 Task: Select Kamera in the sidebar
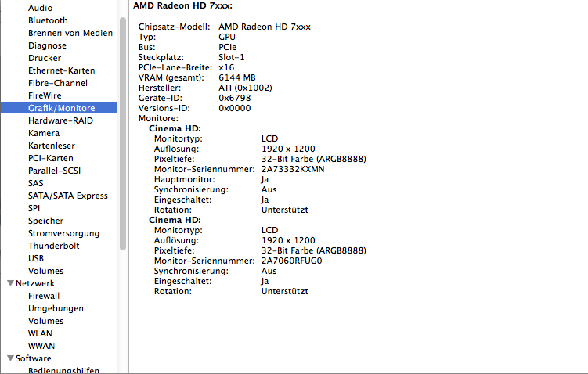(44, 133)
